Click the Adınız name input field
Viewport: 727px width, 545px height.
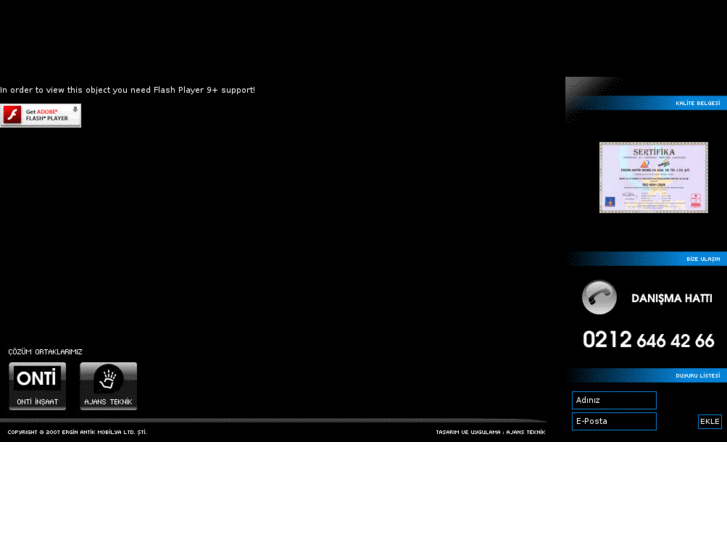(x=614, y=400)
